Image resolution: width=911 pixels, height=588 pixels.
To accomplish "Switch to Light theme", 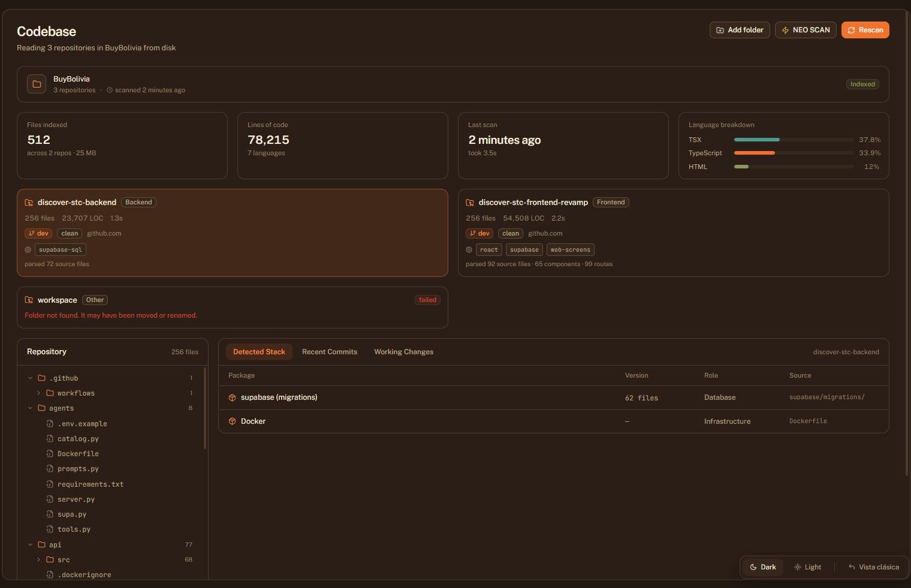I will click(x=807, y=567).
